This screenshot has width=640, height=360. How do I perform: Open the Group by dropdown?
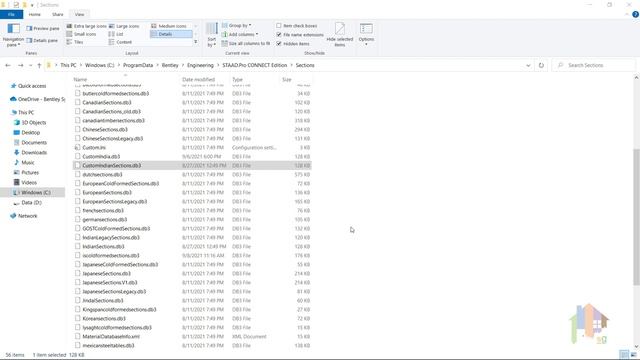237,25
